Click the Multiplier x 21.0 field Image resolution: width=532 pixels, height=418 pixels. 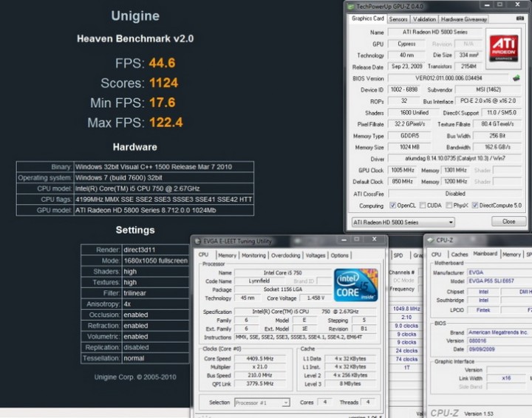coord(259,367)
